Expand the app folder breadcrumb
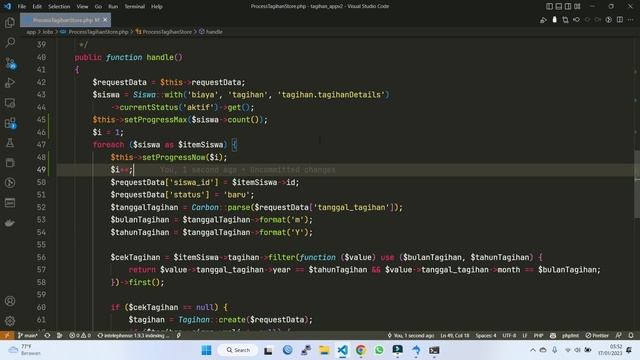This screenshot has height=360, width=640. coord(31,31)
